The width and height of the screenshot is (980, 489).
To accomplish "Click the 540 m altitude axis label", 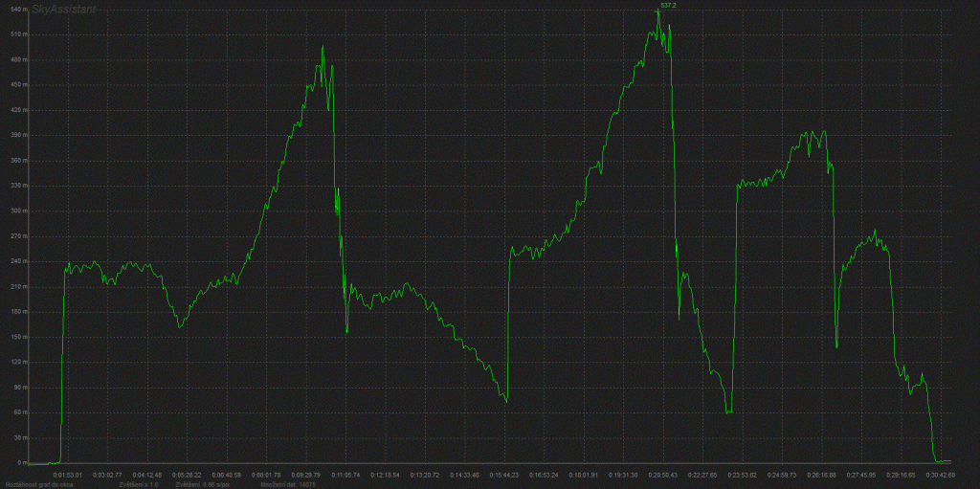I will (15, 10).
